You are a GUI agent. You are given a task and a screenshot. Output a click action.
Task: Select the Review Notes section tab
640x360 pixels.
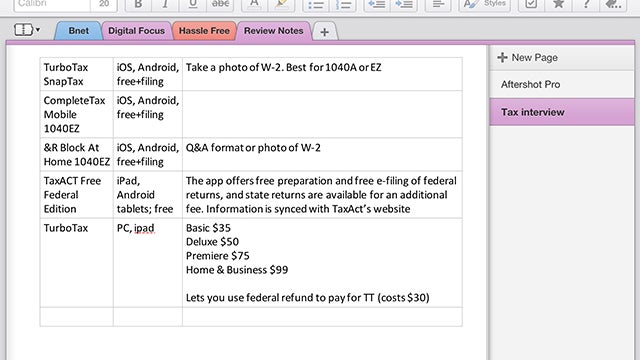[273, 31]
